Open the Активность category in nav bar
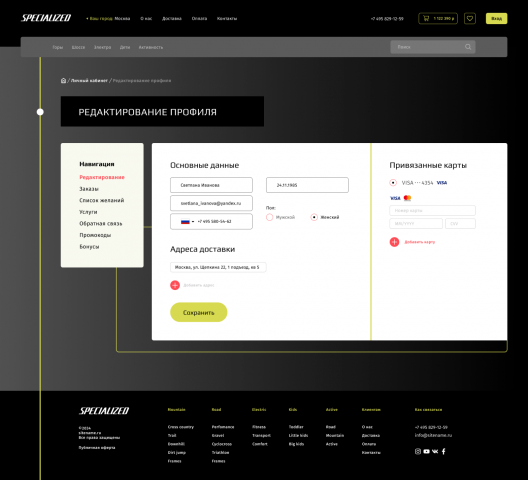528x480 pixels. (x=151, y=47)
